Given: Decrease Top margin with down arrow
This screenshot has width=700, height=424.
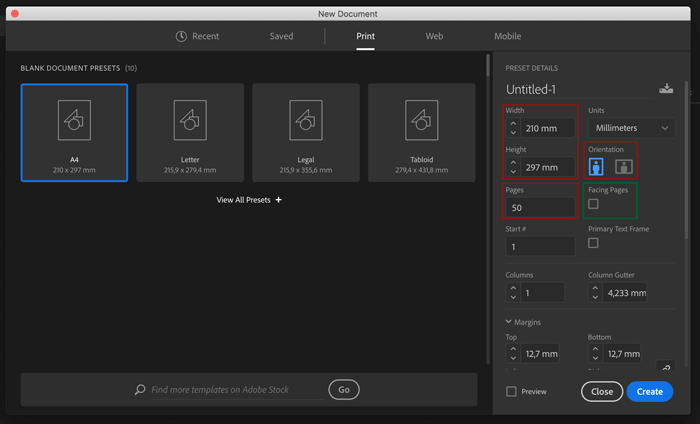Looking at the screenshot, I should click(x=513, y=358).
